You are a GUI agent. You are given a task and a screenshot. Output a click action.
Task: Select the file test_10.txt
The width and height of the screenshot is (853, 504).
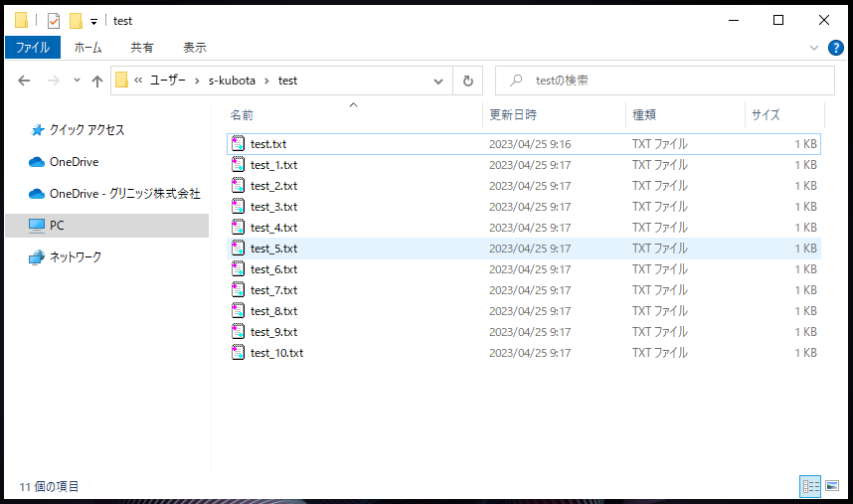(x=524, y=353)
